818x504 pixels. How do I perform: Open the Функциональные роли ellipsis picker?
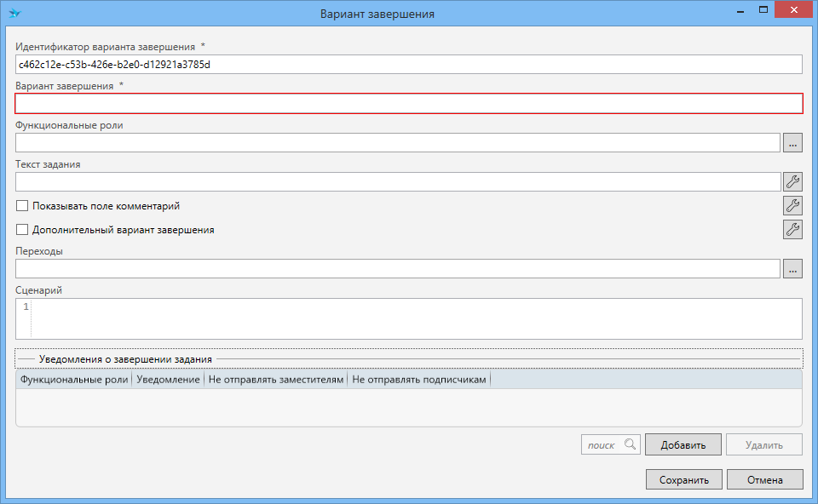pyautogui.click(x=792, y=143)
